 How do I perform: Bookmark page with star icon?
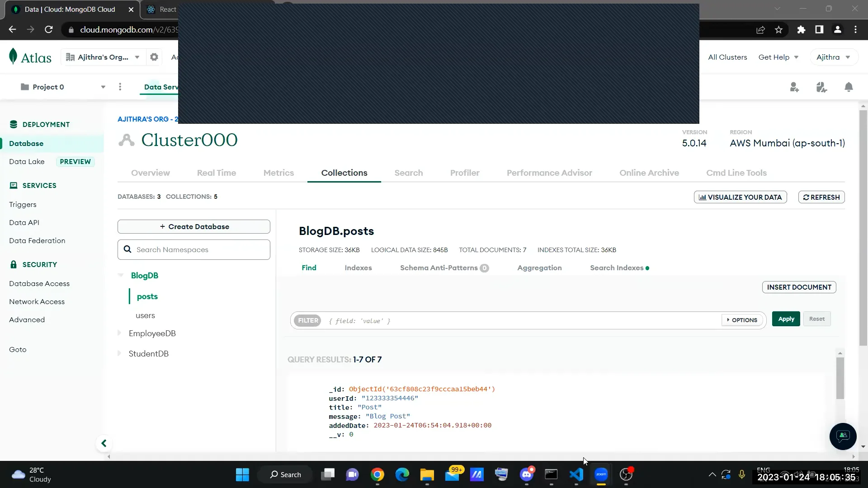tap(778, 30)
